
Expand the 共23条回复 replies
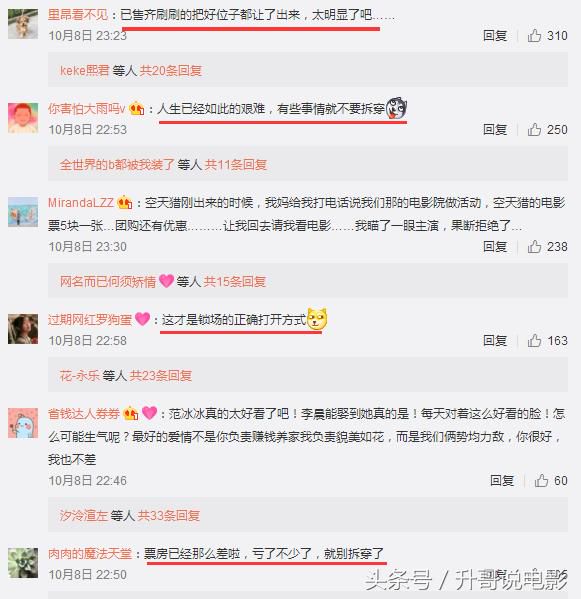point(161,376)
